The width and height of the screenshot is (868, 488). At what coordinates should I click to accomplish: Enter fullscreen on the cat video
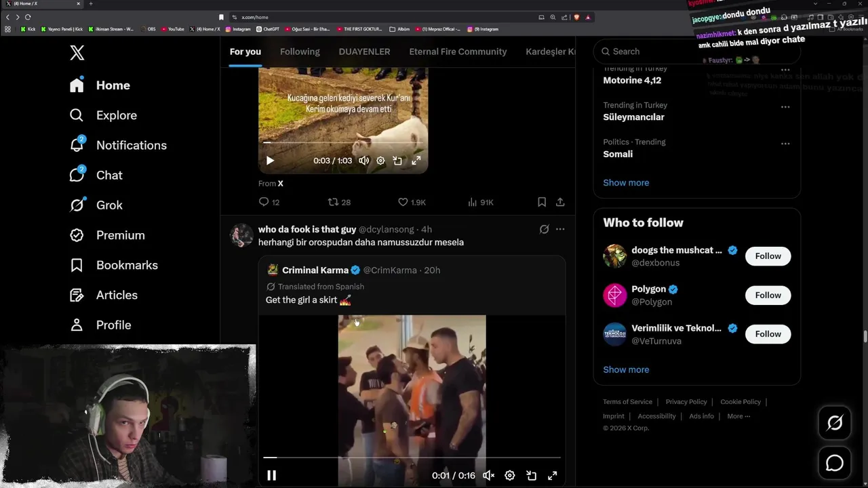416,161
